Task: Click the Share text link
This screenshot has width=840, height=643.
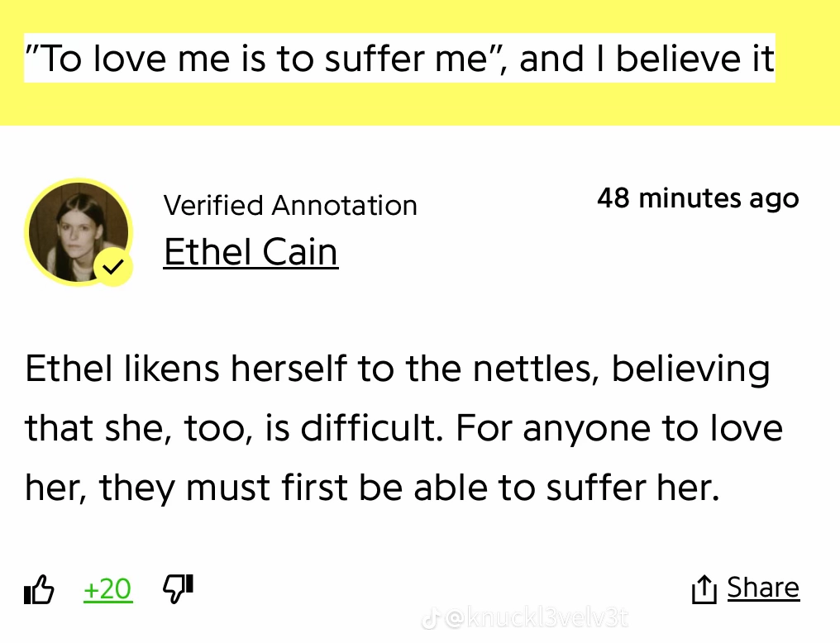Action: point(763,588)
